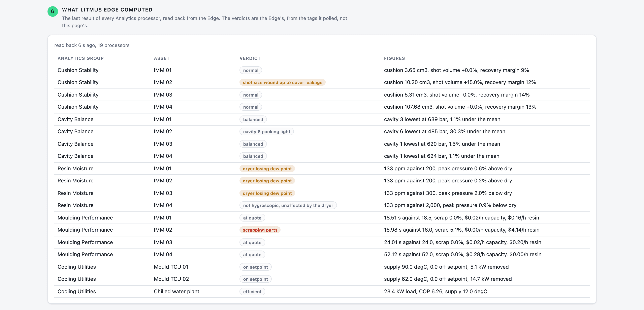Viewport: 644px width, 310px height.
Task: Select the 'Mould TCU 01' asset cell
Action: pyautogui.click(x=171, y=267)
